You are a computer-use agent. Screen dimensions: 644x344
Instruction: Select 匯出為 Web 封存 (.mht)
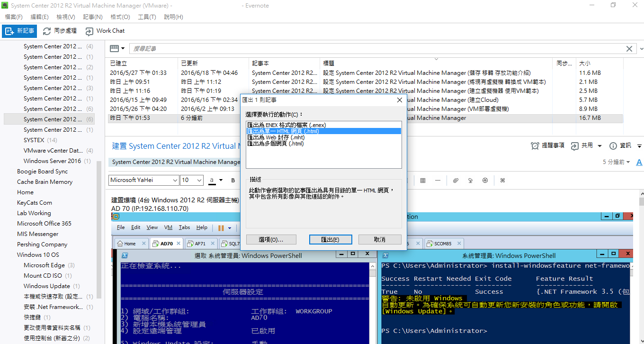point(323,137)
